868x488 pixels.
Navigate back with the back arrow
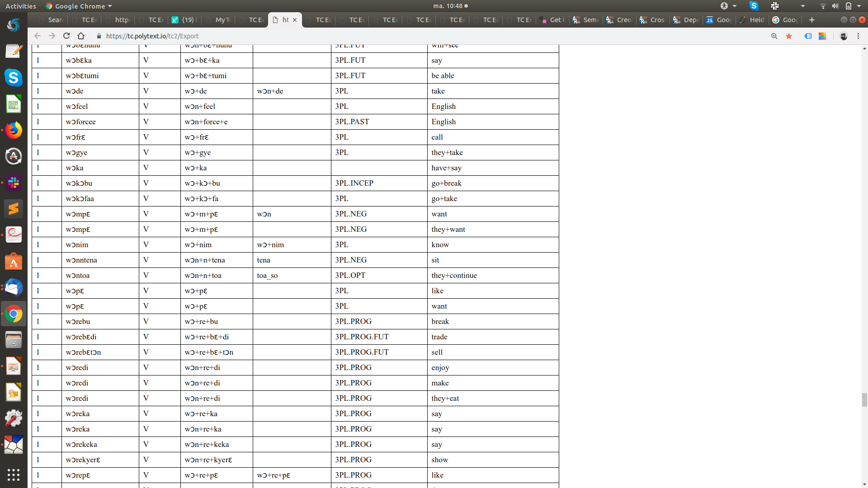[x=38, y=36]
